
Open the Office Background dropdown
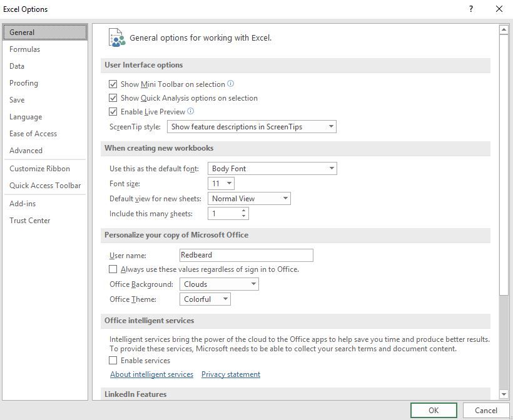pyautogui.click(x=219, y=284)
